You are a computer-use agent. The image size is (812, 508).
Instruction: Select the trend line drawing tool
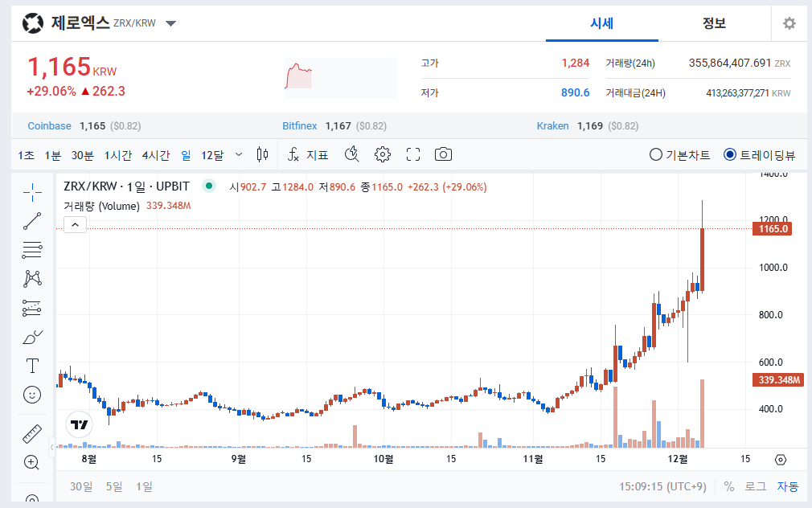pyautogui.click(x=32, y=221)
